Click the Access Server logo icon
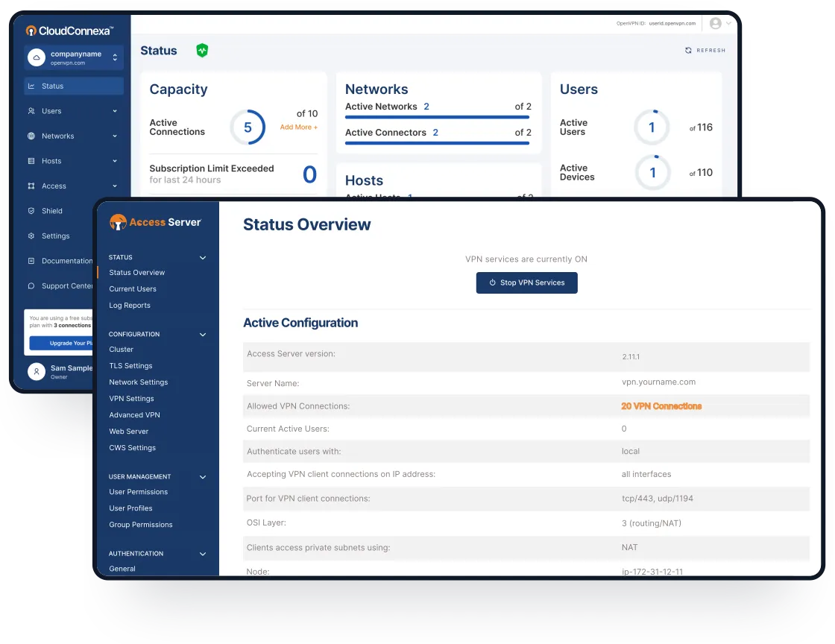 [118, 222]
